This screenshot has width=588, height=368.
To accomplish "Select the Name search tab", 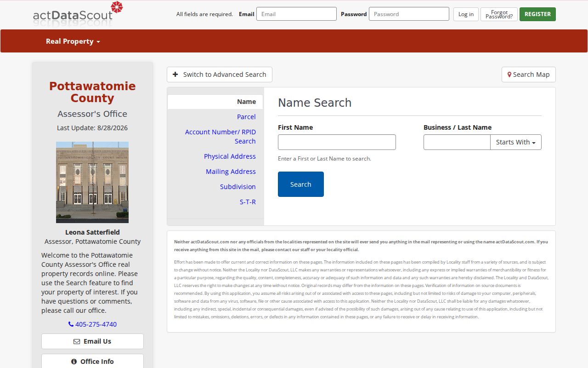I will [215, 102].
